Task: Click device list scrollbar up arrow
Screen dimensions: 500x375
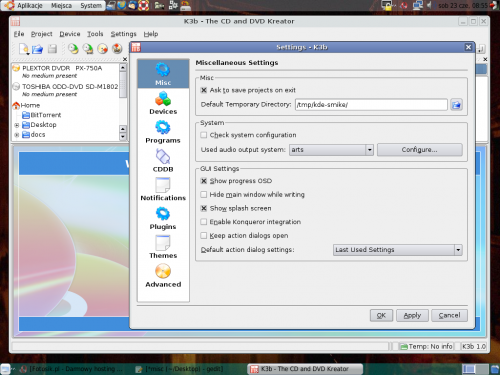Action: click(x=123, y=67)
